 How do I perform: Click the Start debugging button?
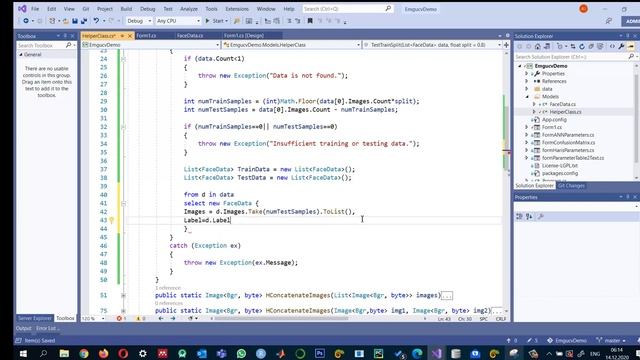pos(215,21)
